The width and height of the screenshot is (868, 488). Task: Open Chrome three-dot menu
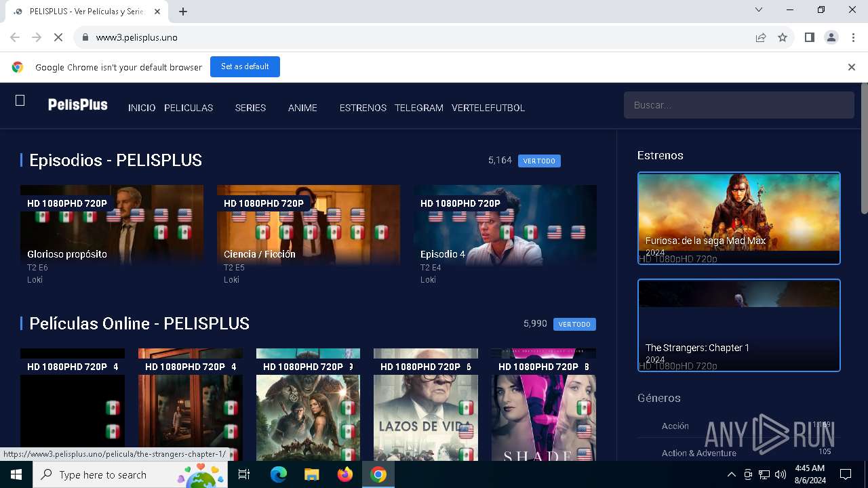coord(853,37)
